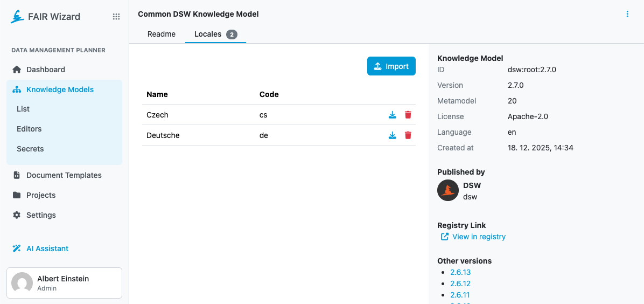Go to Knowledge Models Secrets
This screenshot has height=304, width=644.
click(x=30, y=149)
